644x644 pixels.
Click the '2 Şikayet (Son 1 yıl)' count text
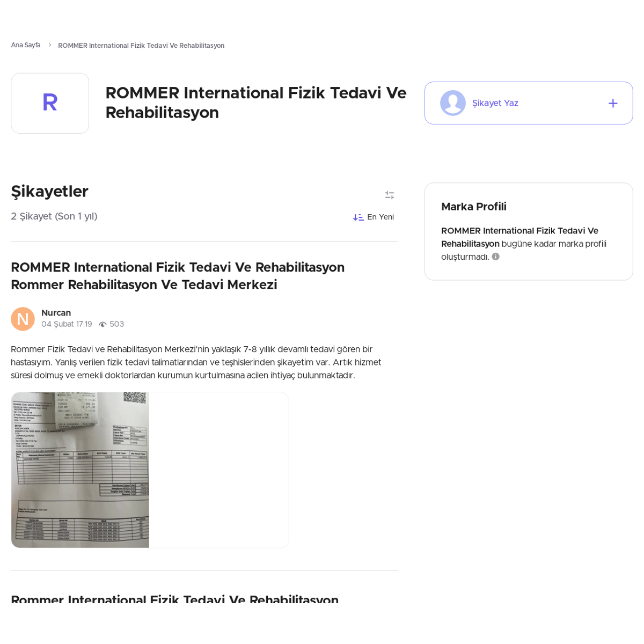click(x=54, y=216)
